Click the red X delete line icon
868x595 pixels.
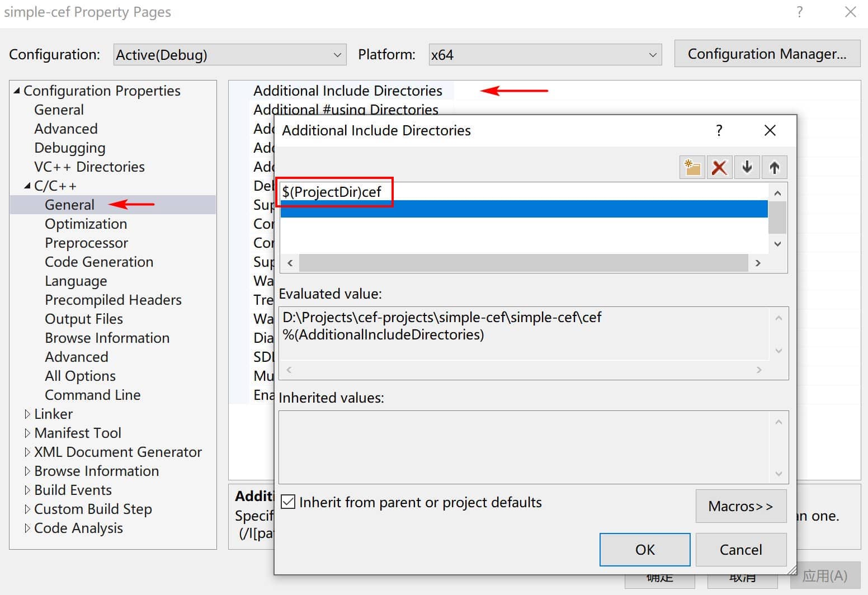point(719,167)
